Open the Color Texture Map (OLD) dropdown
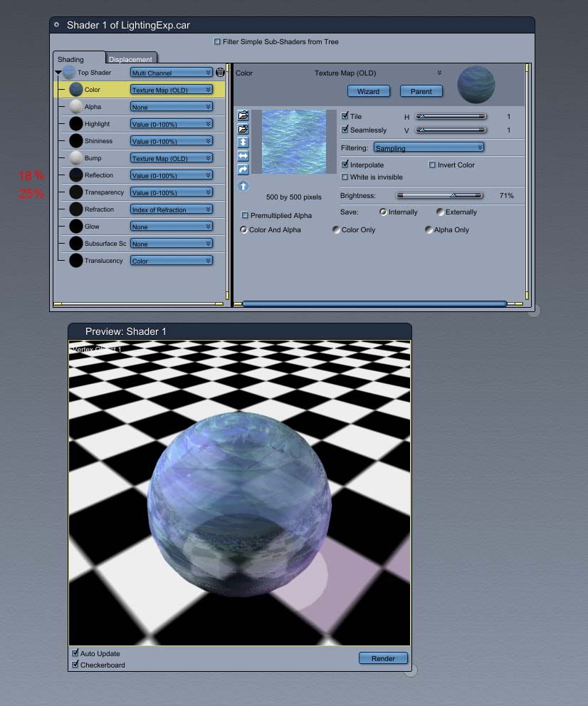The width and height of the screenshot is (588, 706). point(172,90)
